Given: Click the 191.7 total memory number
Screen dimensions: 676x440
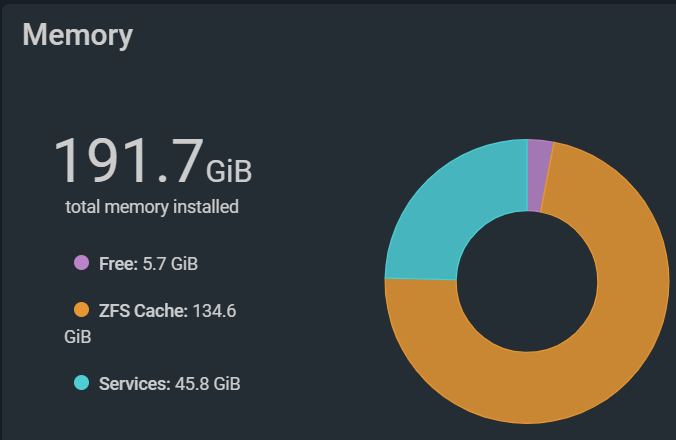Looking at the screenshot, I should click(128, 160).
